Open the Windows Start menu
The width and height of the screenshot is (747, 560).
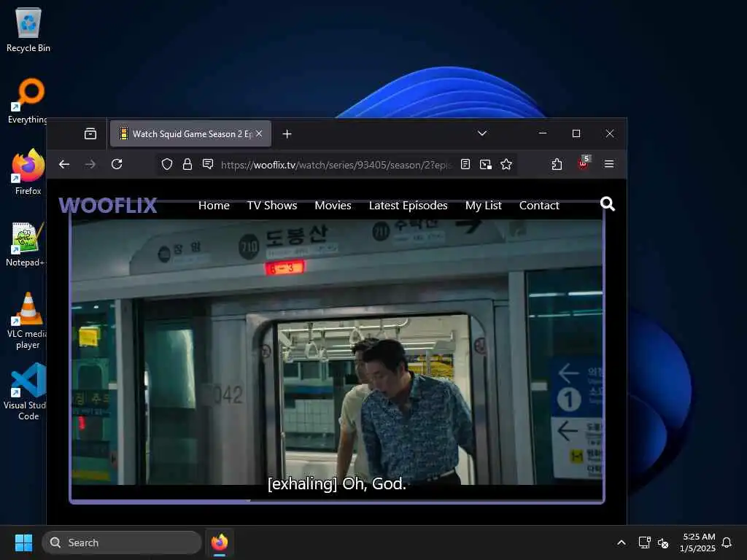[x=23, y=542]
